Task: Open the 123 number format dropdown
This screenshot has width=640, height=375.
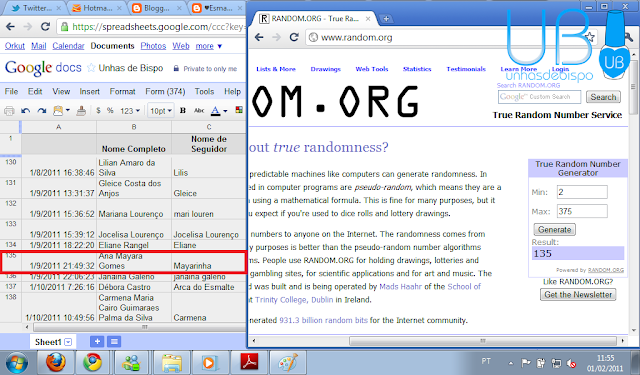Action: [x=130, y=111]
